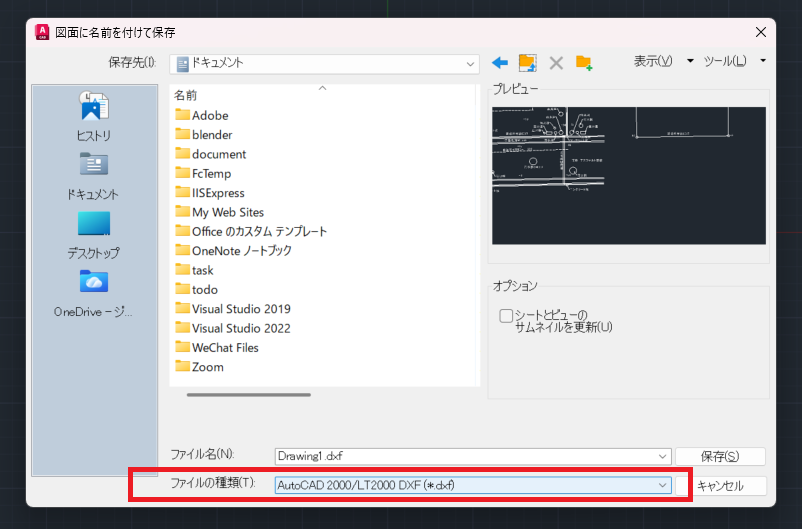Select the Visual Studio 2022 folder
Viewport: 802px width, 529px height.
(241, 328)
